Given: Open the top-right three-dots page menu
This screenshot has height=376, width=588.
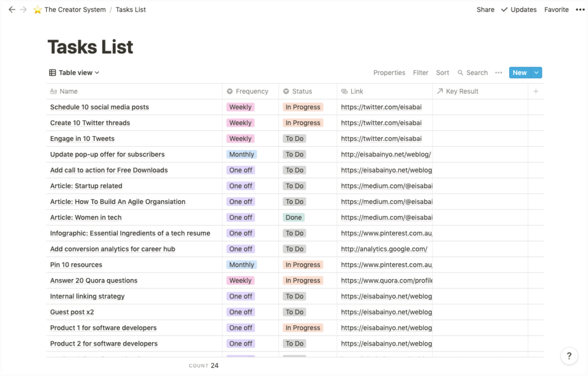Looking at the screenshot, I should (580, 9).
